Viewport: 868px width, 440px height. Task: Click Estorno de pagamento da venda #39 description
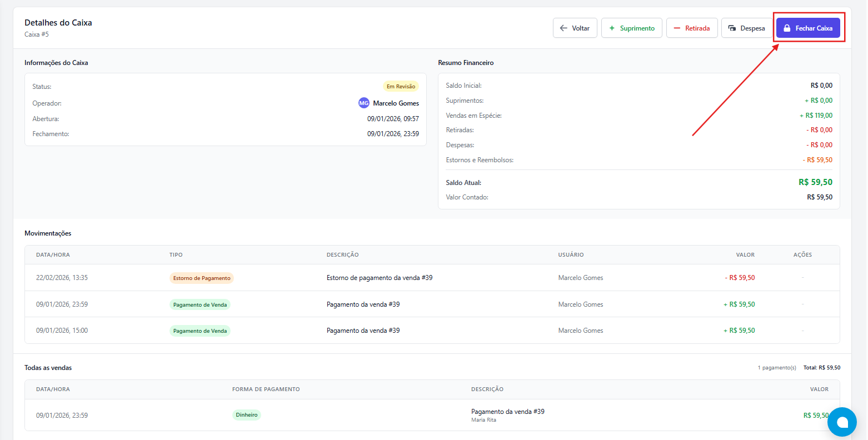380,278
